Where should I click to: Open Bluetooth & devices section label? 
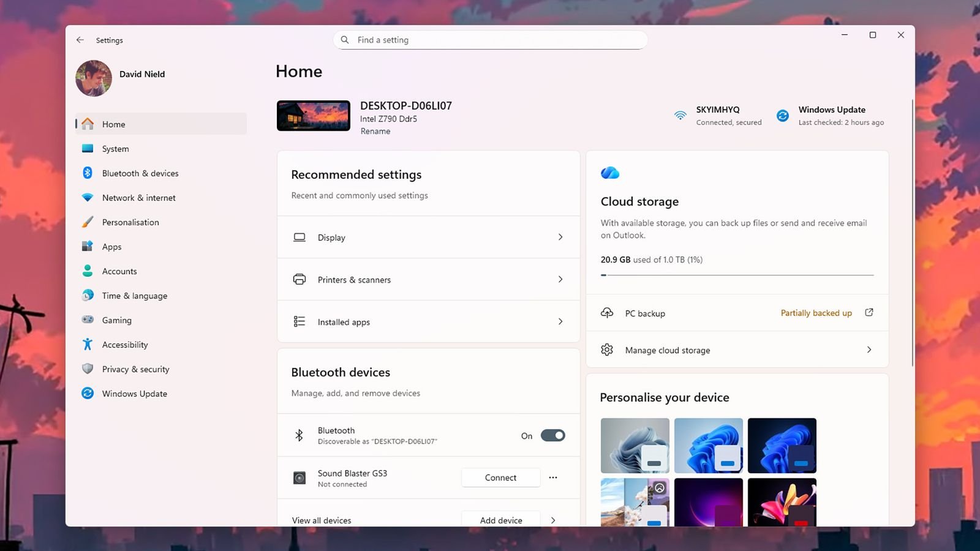click(140, 173)
